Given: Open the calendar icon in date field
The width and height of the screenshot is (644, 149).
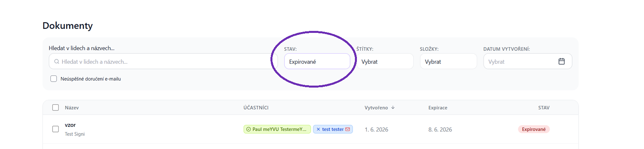Looking at the screenshot, I should 562,61.
